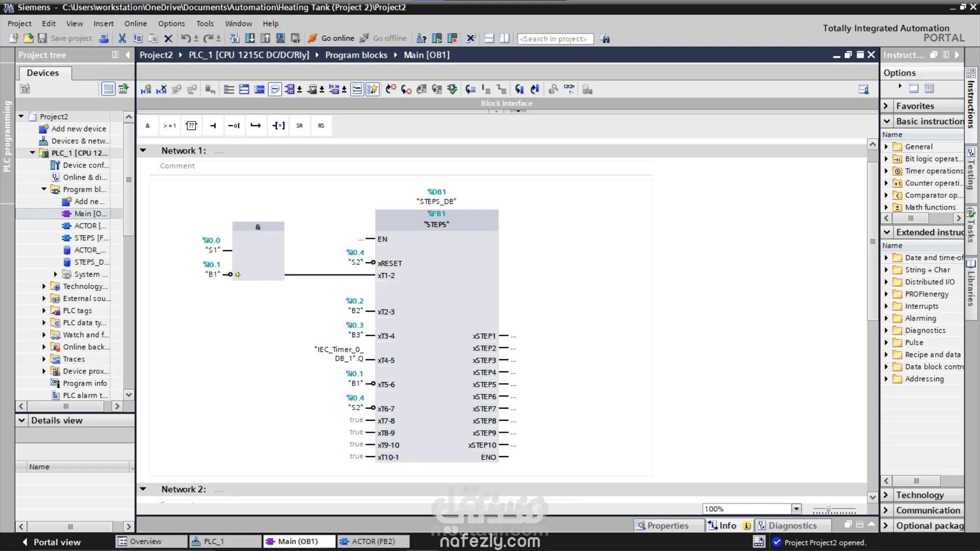Insert an empty box (??) from favorites
980x551 pixels.
point(191,126)
